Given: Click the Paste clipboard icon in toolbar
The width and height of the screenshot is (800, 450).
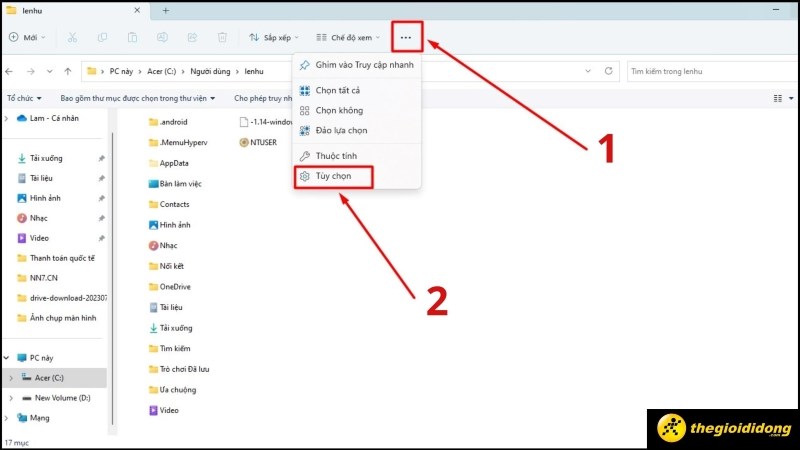Looking at the screenshot, I should pos(132,37).
